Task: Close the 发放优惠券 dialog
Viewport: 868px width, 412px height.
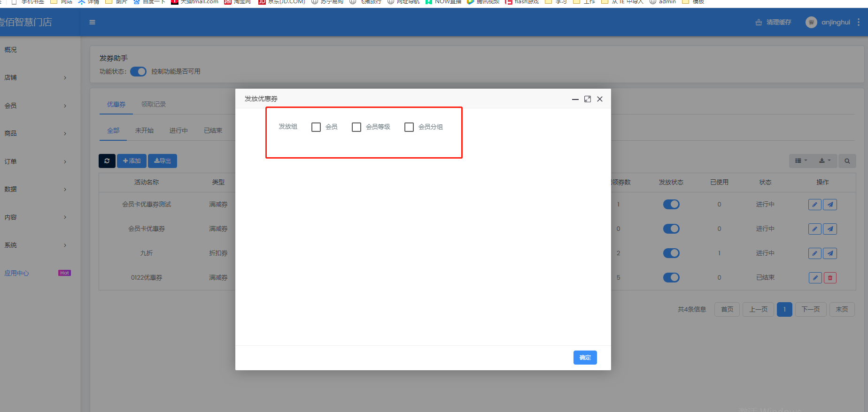Action: (x=600, y=99)
